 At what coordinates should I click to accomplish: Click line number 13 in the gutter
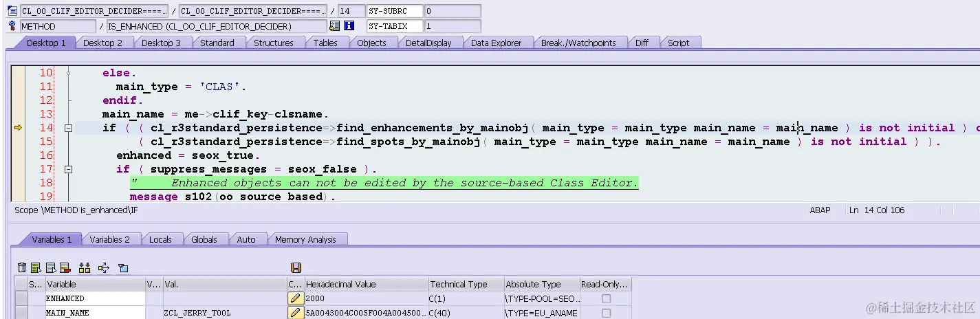pyautogui.click(x=45, y=114)
